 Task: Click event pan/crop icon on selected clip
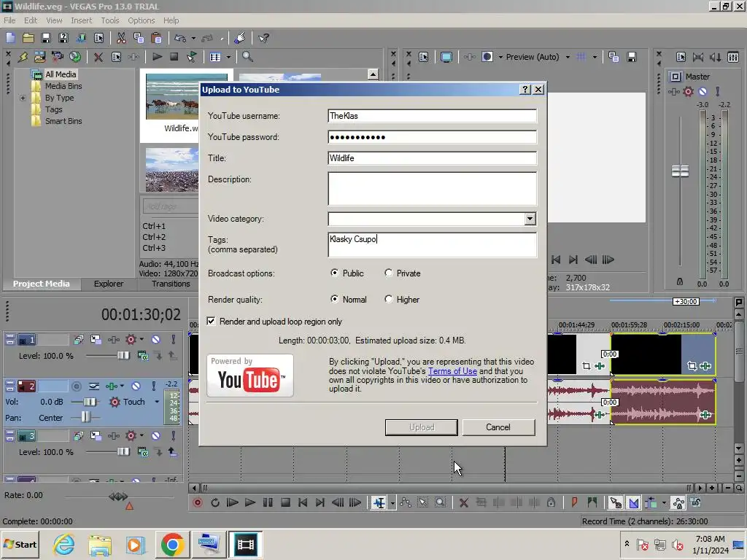pos(692,366)
